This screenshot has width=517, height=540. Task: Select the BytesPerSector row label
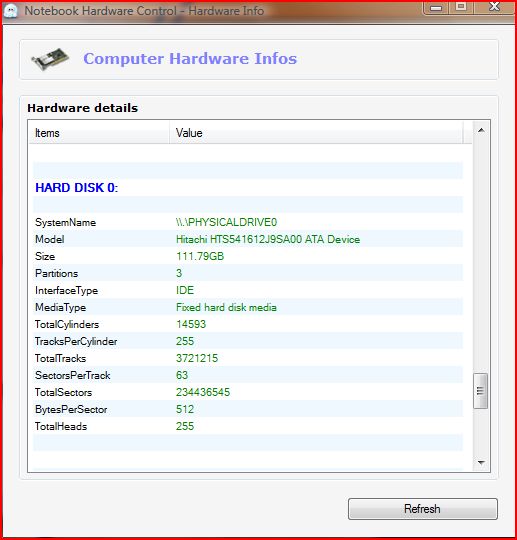(71, 409)
